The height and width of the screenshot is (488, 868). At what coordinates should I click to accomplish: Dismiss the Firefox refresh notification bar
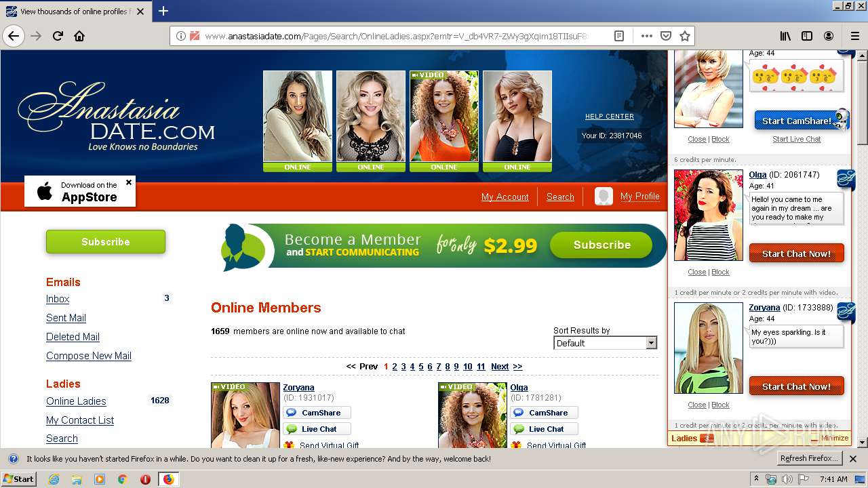pos(853,459)
